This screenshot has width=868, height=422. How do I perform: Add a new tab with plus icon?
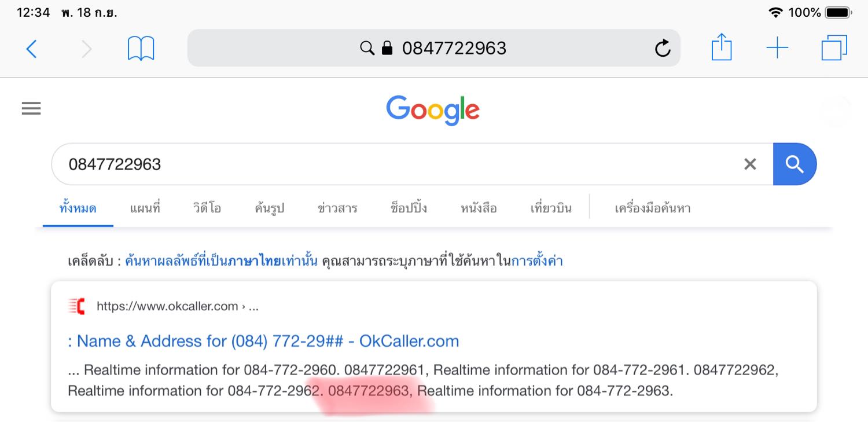click(x=777, y=48)
